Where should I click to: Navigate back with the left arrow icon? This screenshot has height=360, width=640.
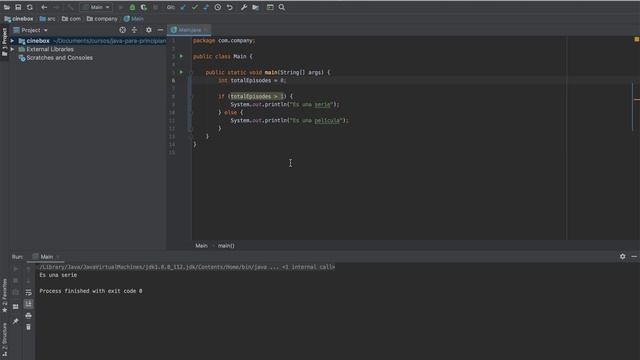coord(44,7)
